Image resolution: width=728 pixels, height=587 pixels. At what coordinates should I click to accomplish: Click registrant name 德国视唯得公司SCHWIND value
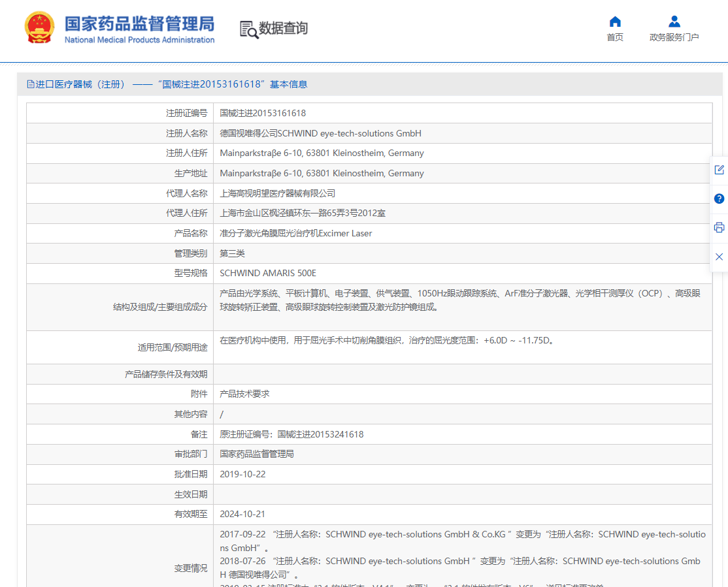click(x=320, y=133)
